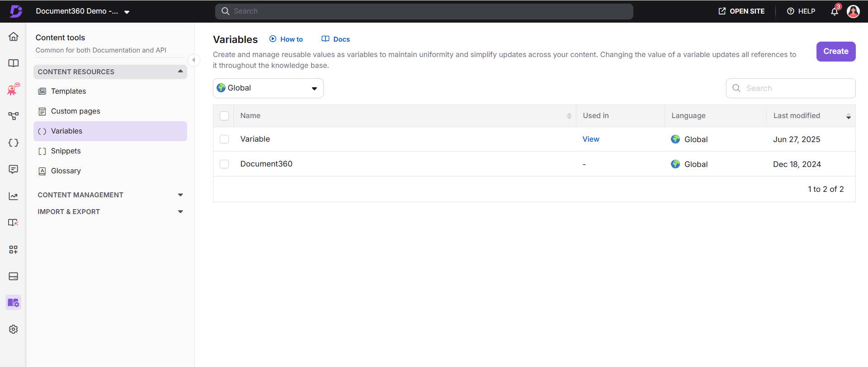Focus the variables Search field
Image resolution: width=868 pixels, height=367 pixels.
coord(791,88)
